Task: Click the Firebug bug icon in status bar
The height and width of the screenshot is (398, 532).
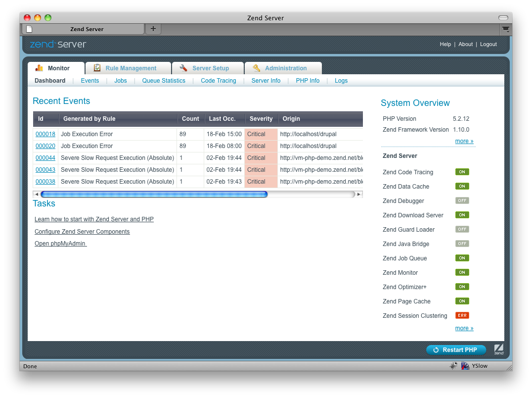Action: click(453, 366)
